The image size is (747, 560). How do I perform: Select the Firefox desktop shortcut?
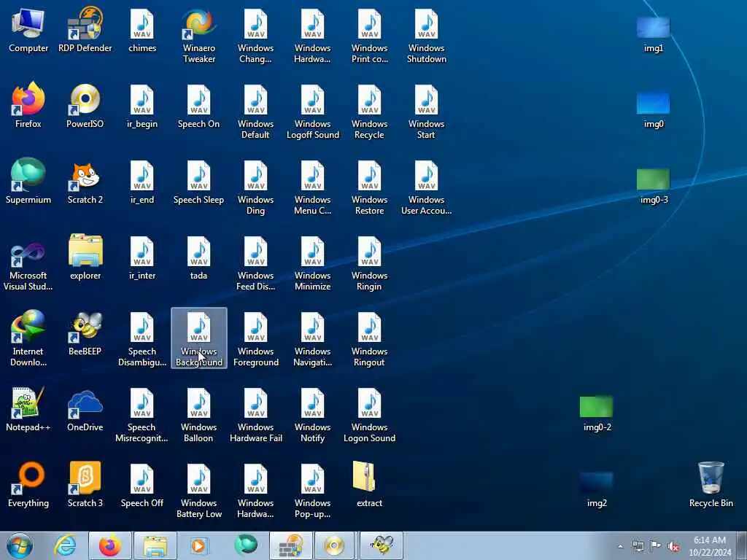pos(28,106)
